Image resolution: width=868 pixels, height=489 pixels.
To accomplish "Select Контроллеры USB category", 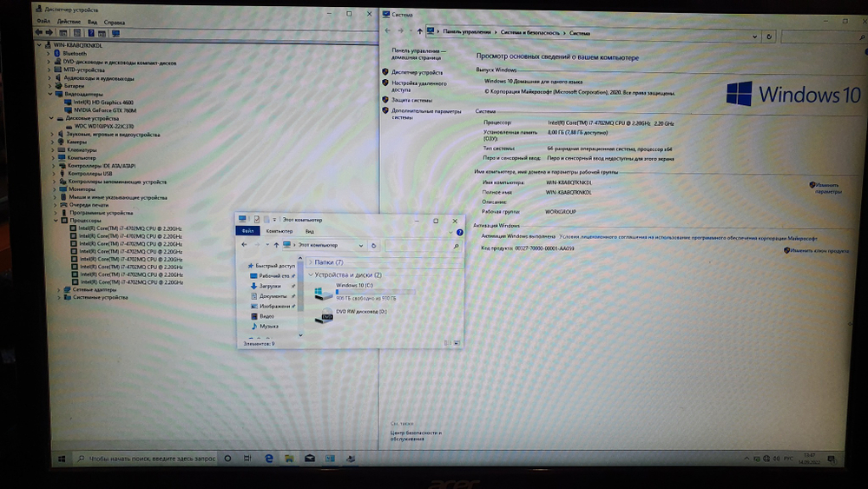I will pyautogui.click(x=89, y=174).
